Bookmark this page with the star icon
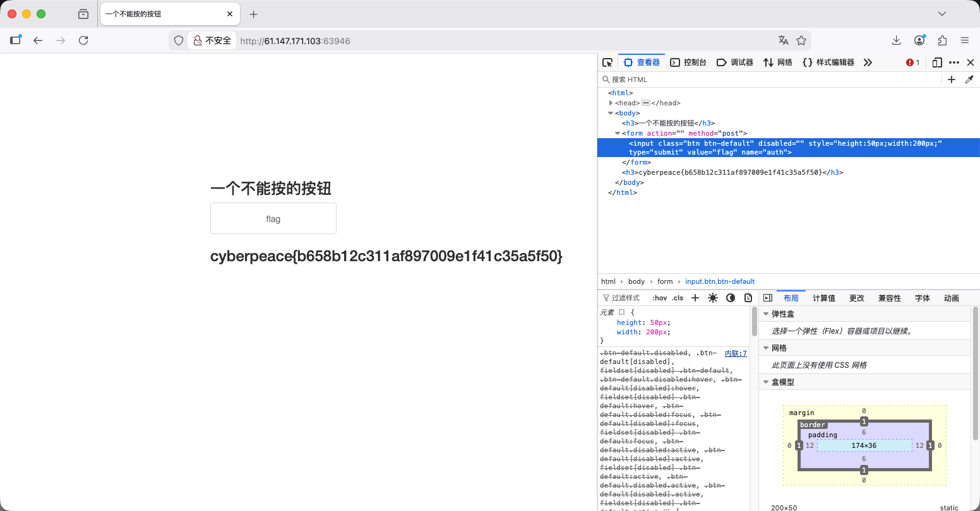This screenshot has height=511, width=980. [x=801, y=40]
